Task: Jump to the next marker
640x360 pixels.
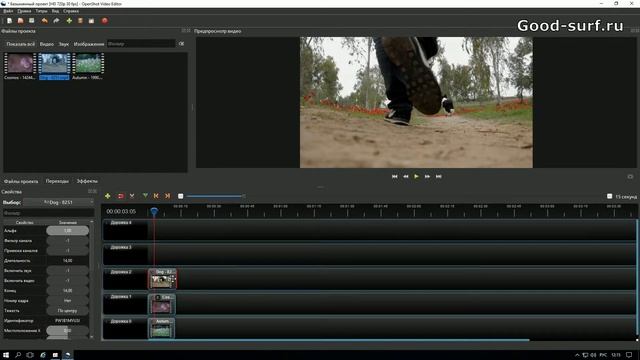Action: (167, 196)
